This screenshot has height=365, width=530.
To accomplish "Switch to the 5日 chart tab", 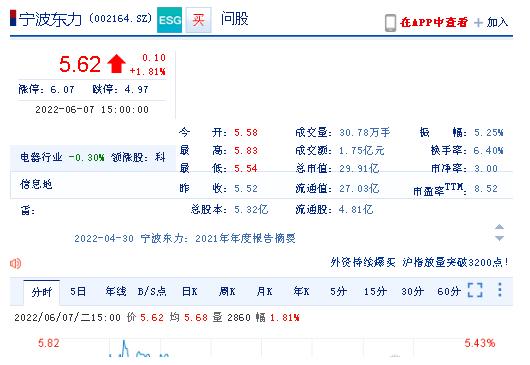I will click(x=78, y=291).
